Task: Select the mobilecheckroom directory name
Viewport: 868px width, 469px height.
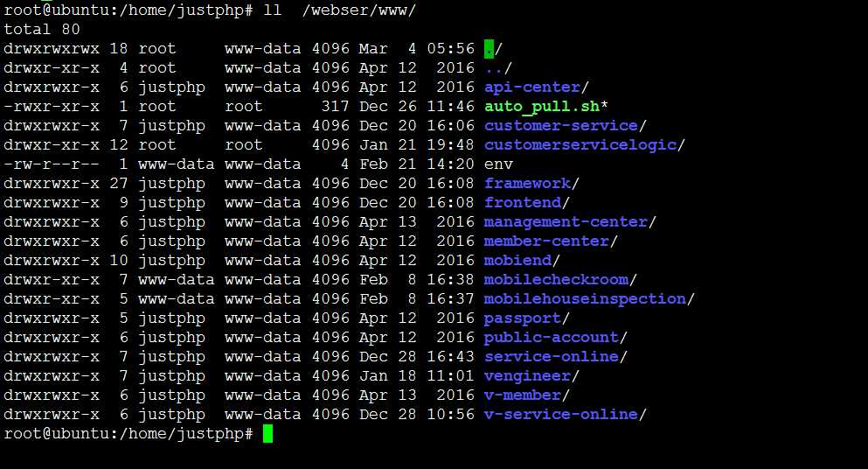Action: click(x=556, y=280)
